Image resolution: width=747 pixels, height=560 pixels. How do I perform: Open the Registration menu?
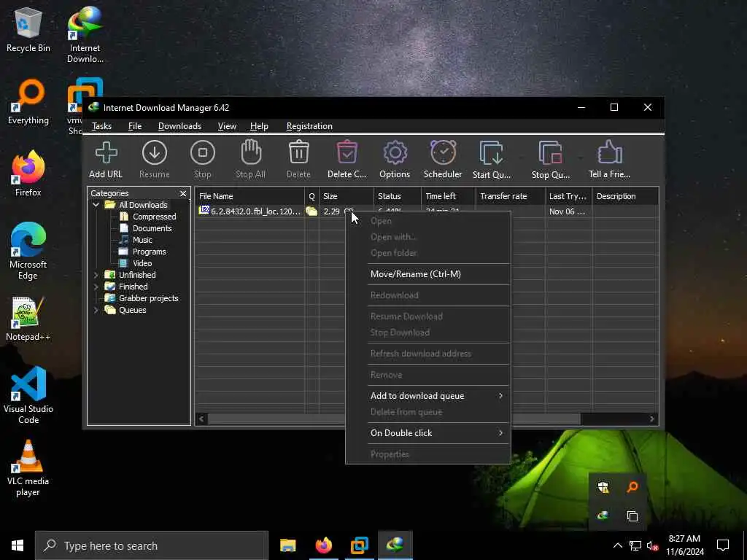309,126
